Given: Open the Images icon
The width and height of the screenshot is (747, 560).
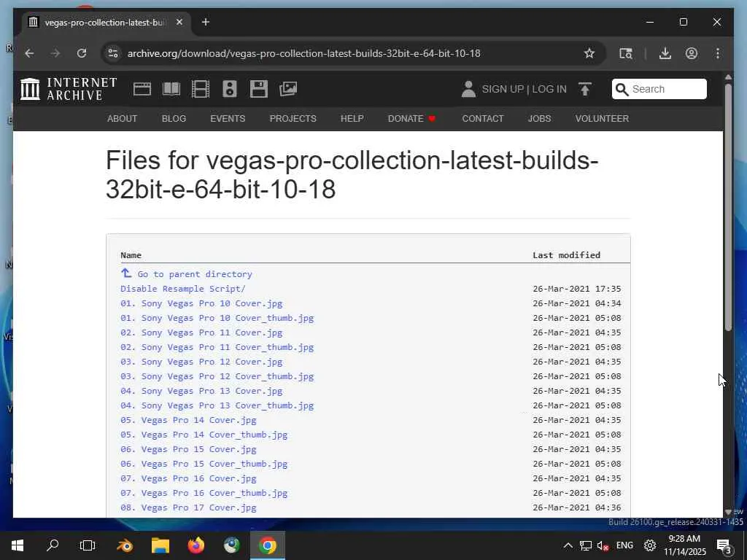Looking at the screenshot, I should 288,89.
